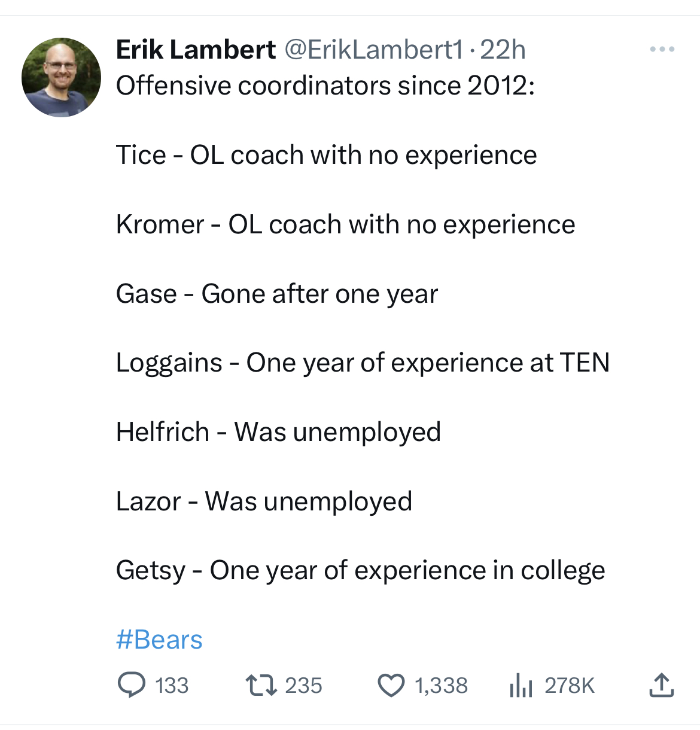Click the 133 replies count

coord(172,686)
